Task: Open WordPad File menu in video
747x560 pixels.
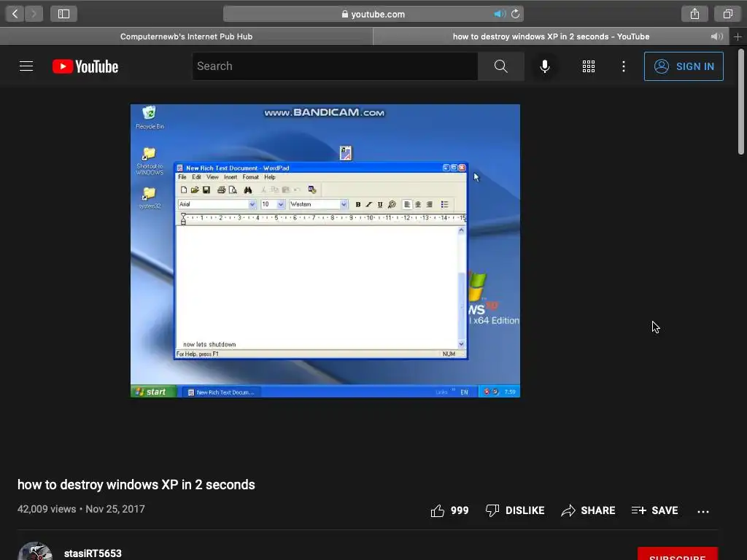Action: click(182, 177)
